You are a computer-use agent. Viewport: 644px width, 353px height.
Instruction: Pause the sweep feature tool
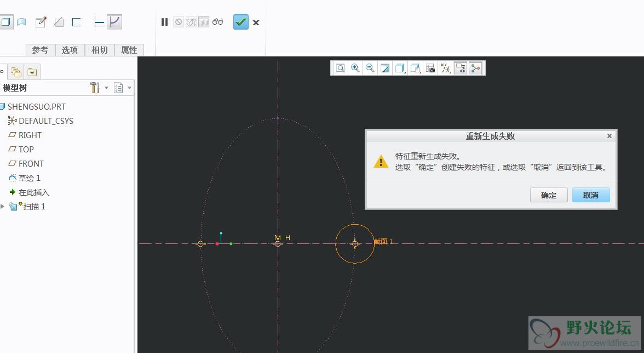coord(164,22)
